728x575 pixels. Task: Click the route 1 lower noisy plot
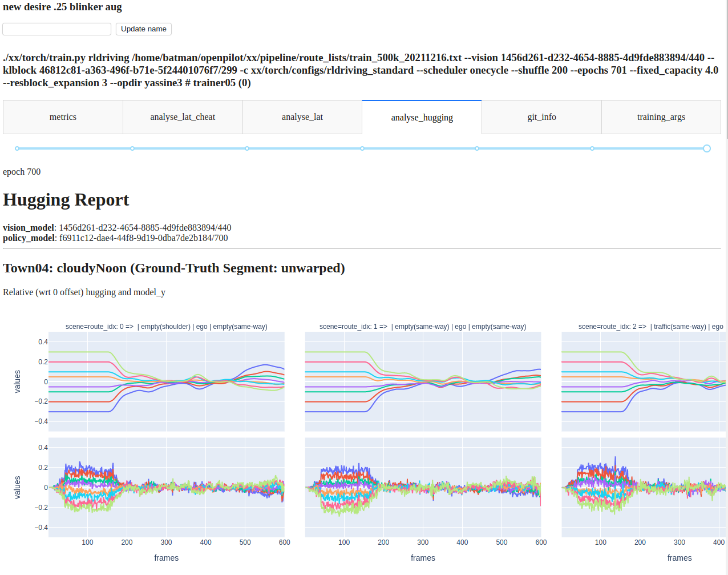(x=423, y=488)
